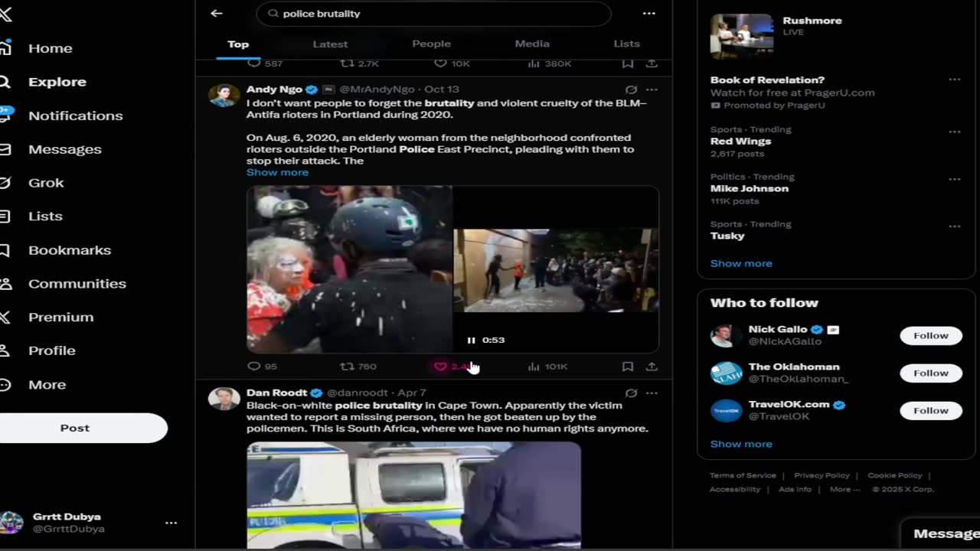The width and height of the screenshot is (980, 551).
Task: Expand Andy Ngo's post with Show more
Action: [277, 172]
